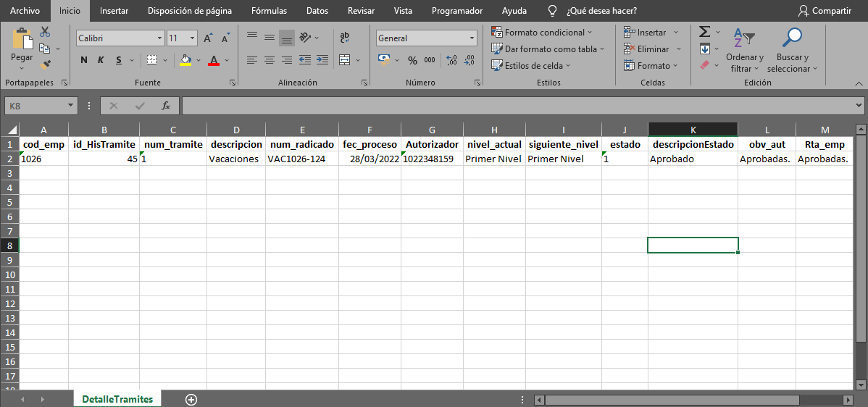Expand the Name Box K8 dropdown
The width and height of the screenshot is (868, 407).
tap(70, 106)
